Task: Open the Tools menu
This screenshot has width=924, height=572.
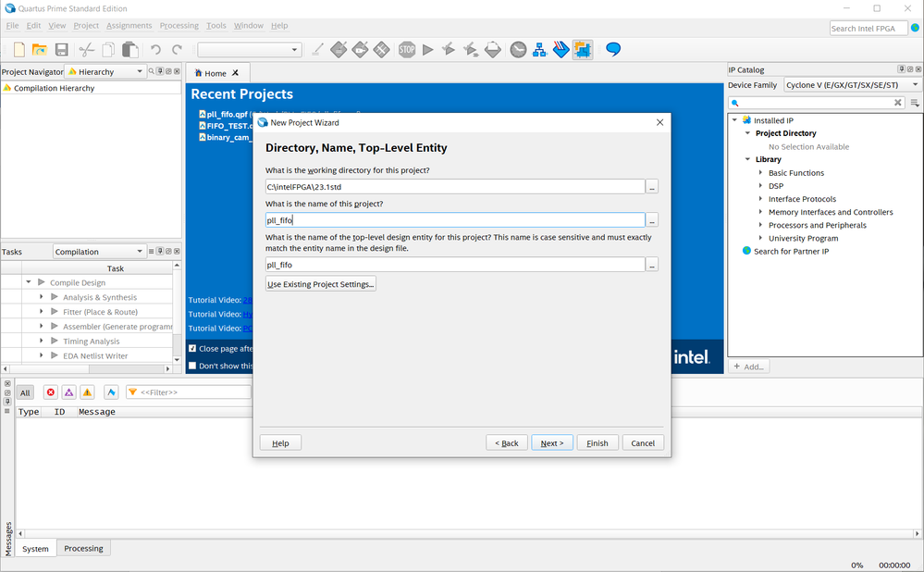Action: (x=216, y=25)
